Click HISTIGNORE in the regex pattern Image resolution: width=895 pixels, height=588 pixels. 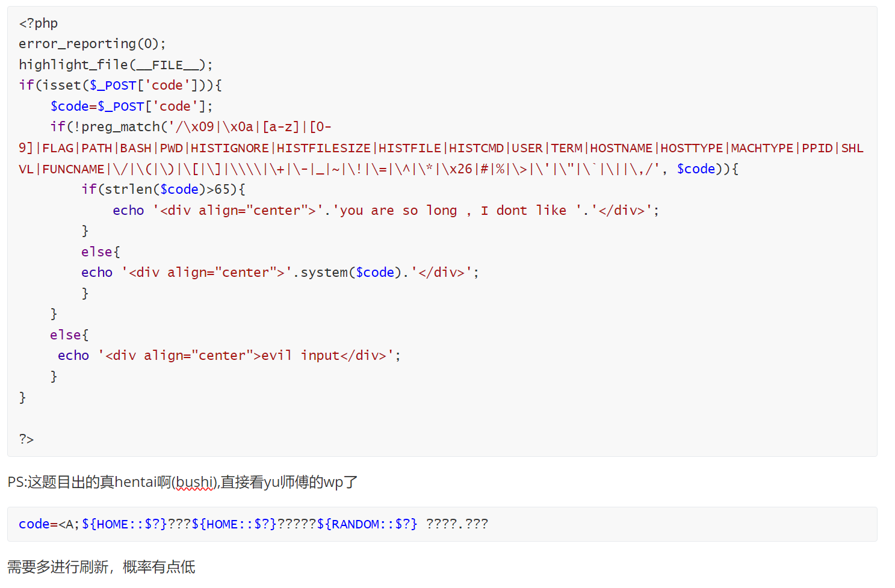(229, 148)
